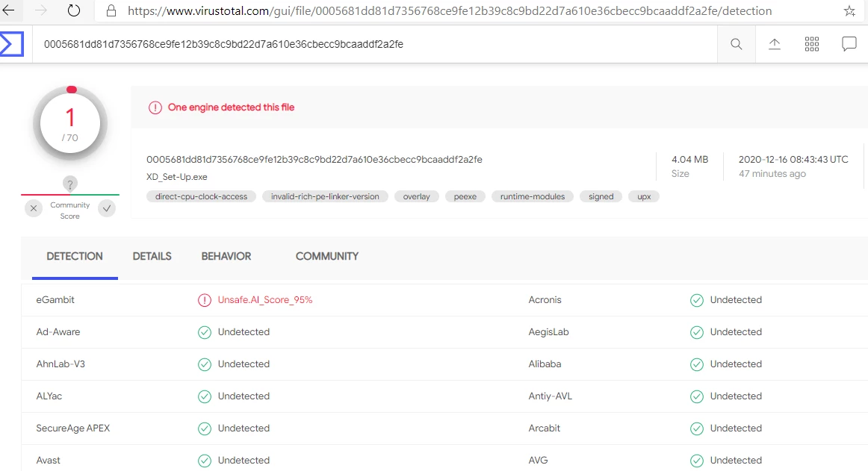Open the upload file icon
Viewport: 868px width, 471px height.
pos(775,44)
